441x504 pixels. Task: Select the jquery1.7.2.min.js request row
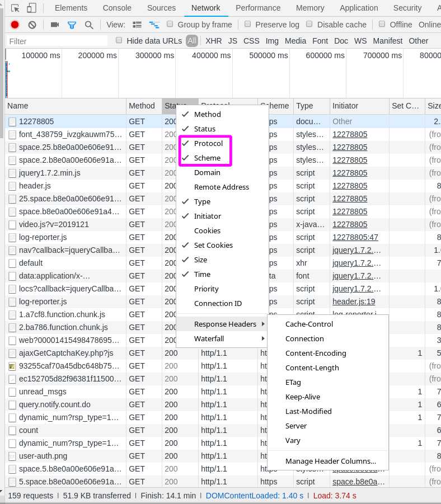click(x=223, y=173)
